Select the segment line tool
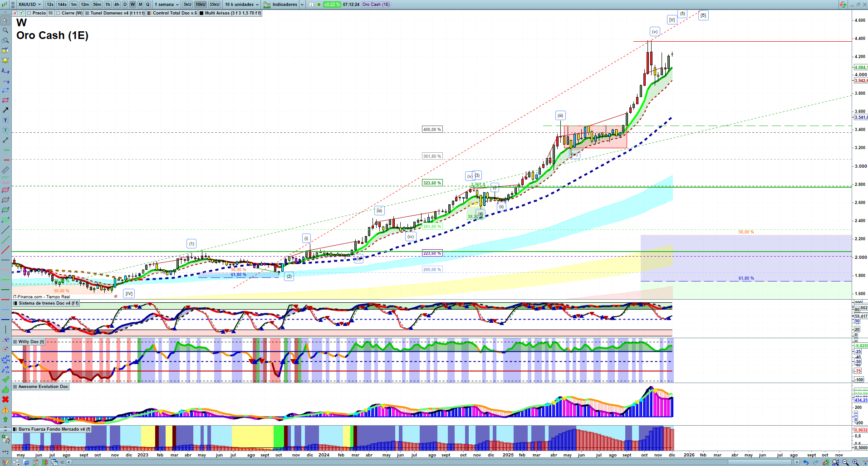This screenshot has width=868, height=466. pos(5,140)
